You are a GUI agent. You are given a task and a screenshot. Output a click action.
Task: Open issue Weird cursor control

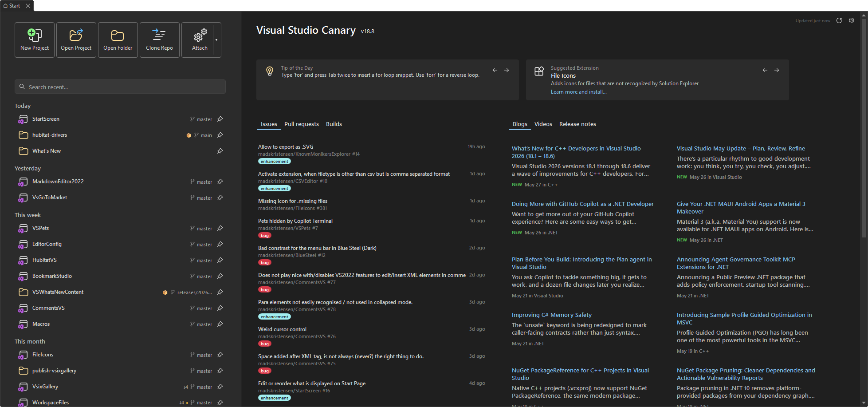[x=282, y=329]
